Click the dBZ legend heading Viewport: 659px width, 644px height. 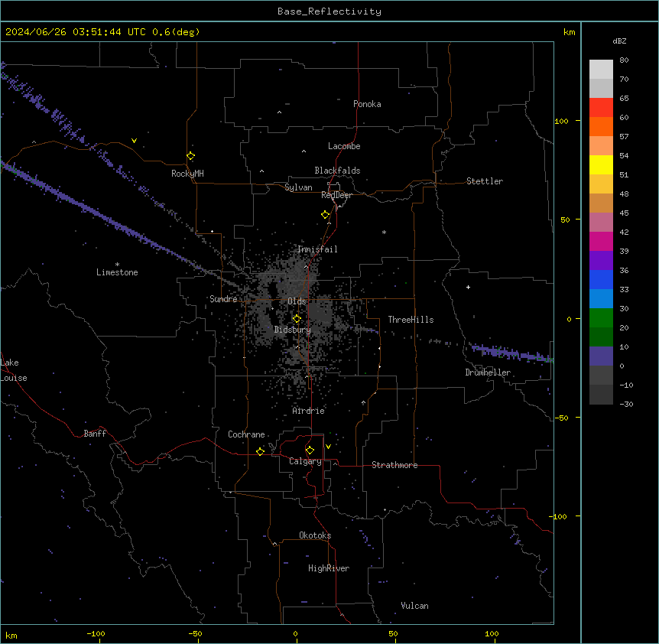click(x=619, y=41)
